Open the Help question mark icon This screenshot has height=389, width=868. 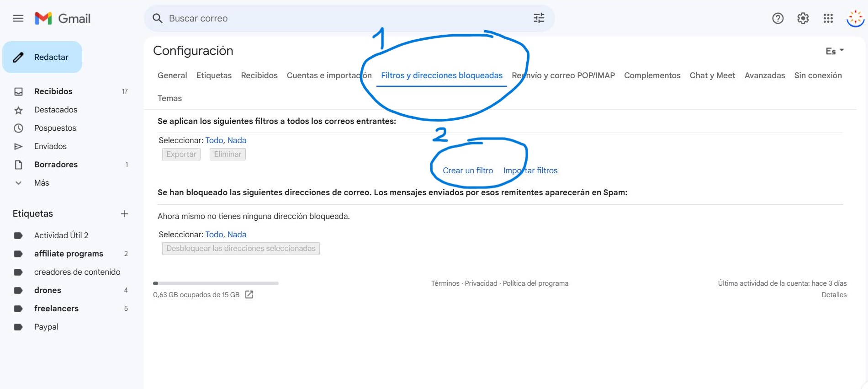[778, 18]
